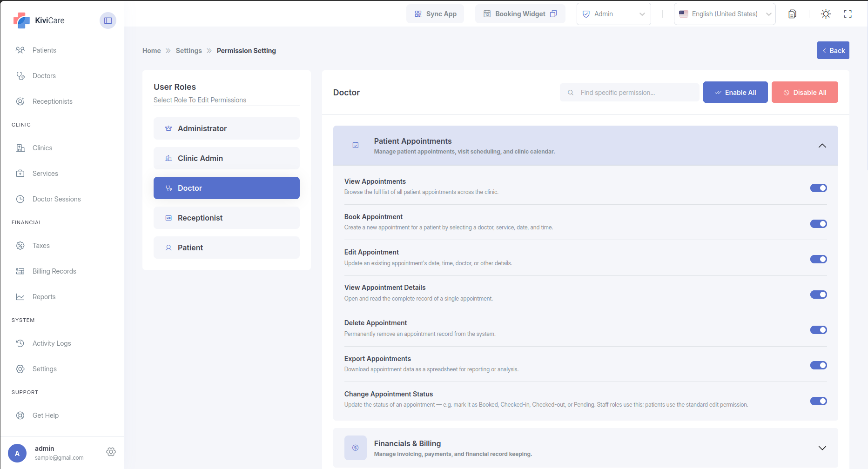Click the Clinics building icon
The image size is (868, 469).
pos(20,148)
